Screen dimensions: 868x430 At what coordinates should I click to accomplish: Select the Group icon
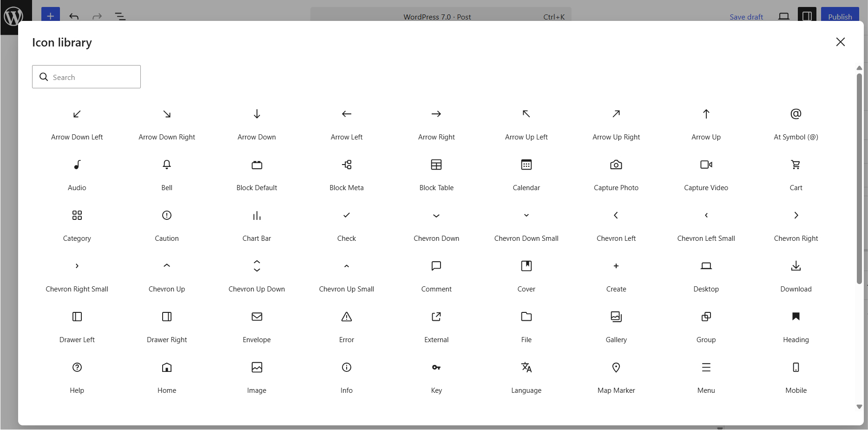pos(706,317)
